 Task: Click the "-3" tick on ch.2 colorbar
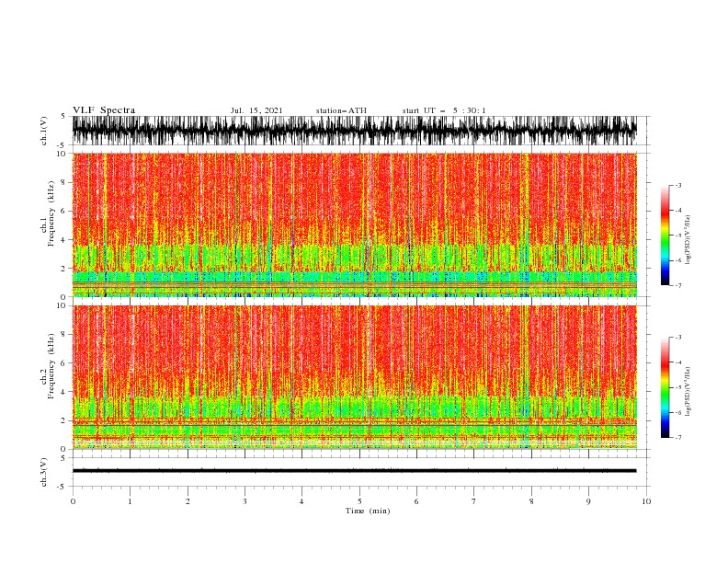(677, 338)
